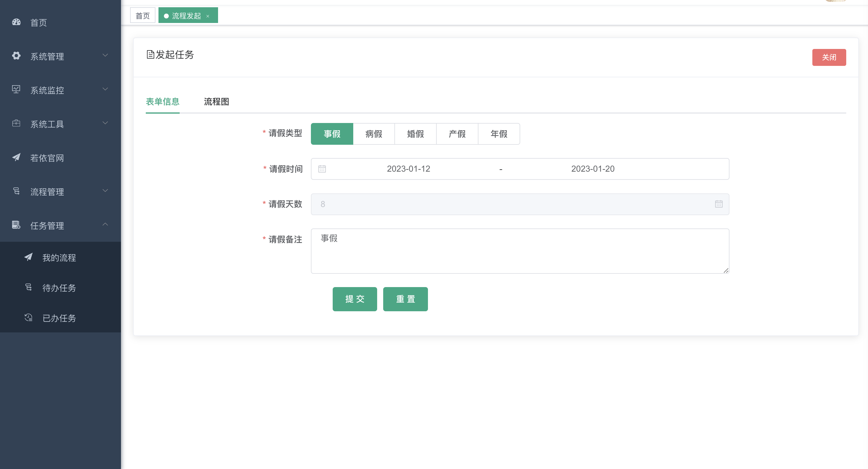
Task: Click the dashboard icon beside 首页
Action: (x=16, y=22)
